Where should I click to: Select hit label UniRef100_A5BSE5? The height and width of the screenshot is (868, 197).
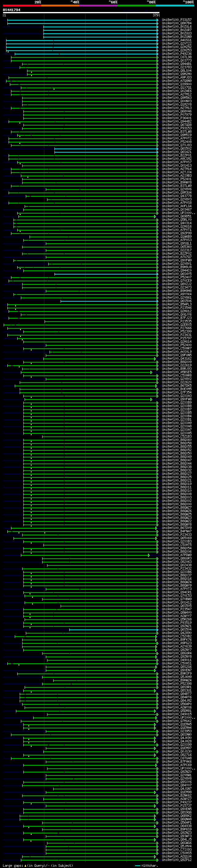177,372
